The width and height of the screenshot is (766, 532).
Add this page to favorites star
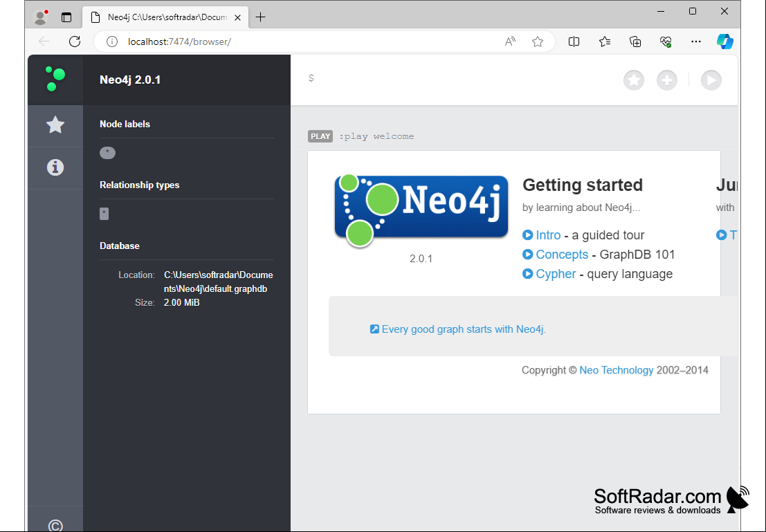click(x=538, y=42)
